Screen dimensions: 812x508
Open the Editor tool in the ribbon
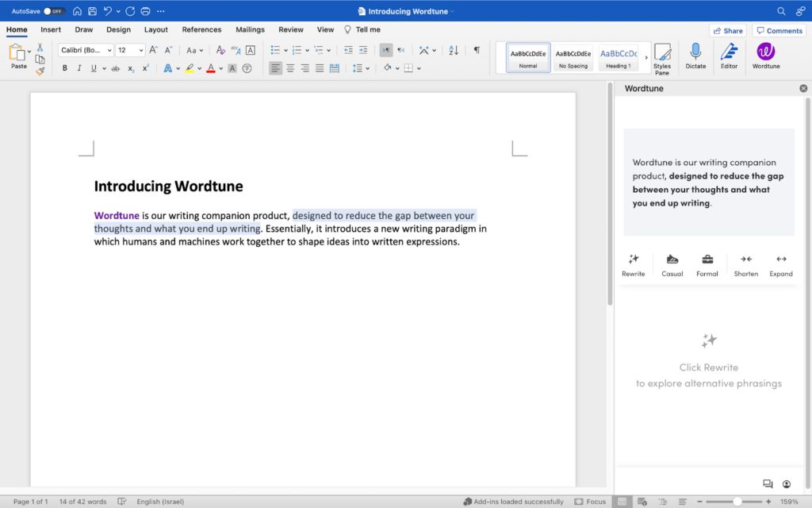coord(729,56)
